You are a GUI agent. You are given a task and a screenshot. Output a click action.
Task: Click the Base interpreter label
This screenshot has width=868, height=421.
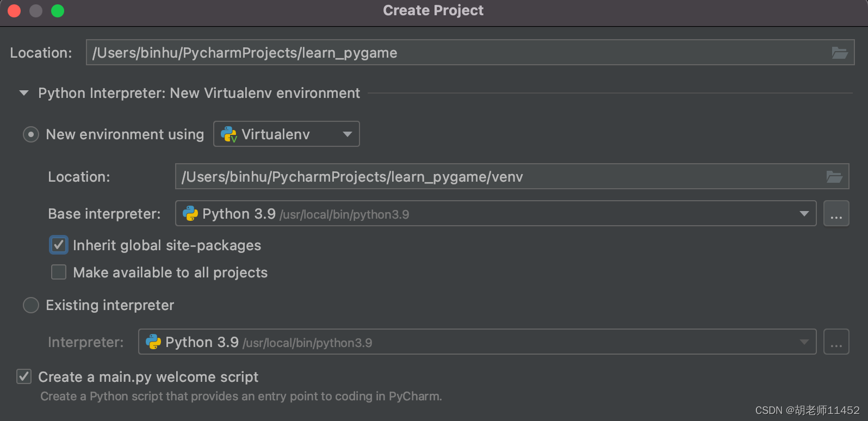coord(104,214)
